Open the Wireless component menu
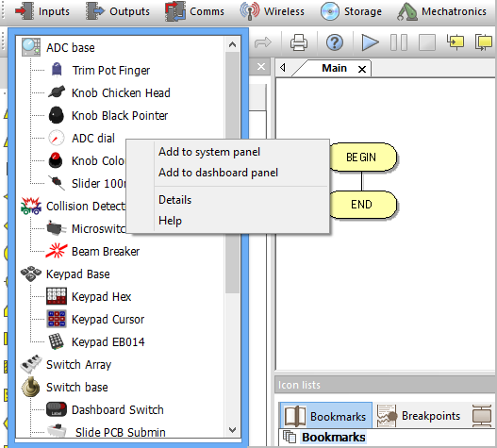This screenshot has width=497, height=448. pyautogui.click(x=273, y=11)
